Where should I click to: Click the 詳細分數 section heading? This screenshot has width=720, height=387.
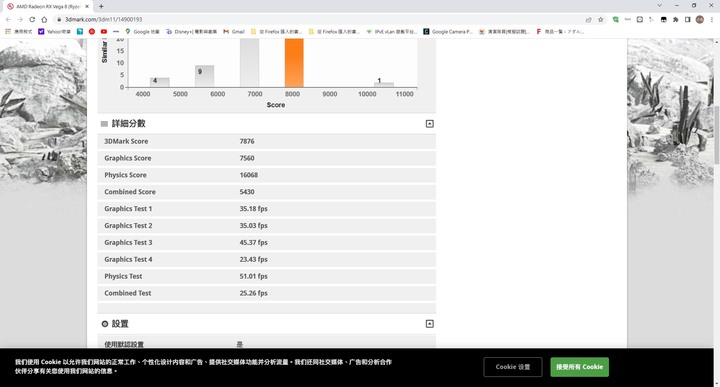(129, 123)
